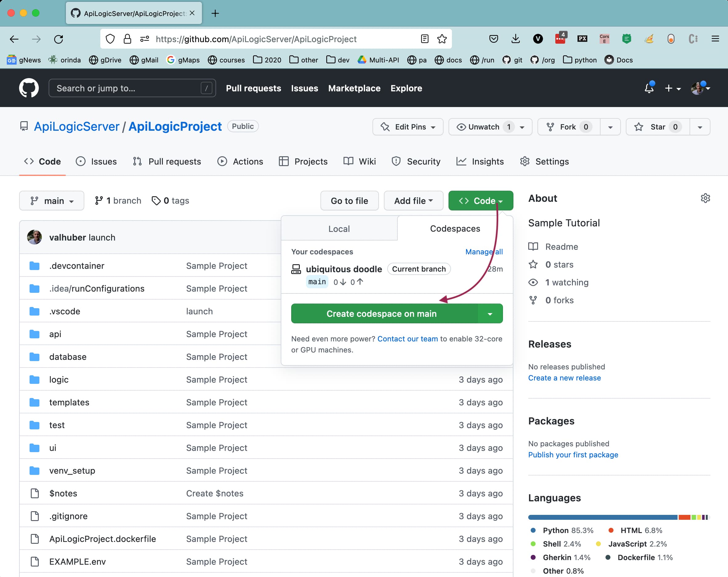
Task: Open reader view icon in address bar
Action: click(x=424, y=39)
